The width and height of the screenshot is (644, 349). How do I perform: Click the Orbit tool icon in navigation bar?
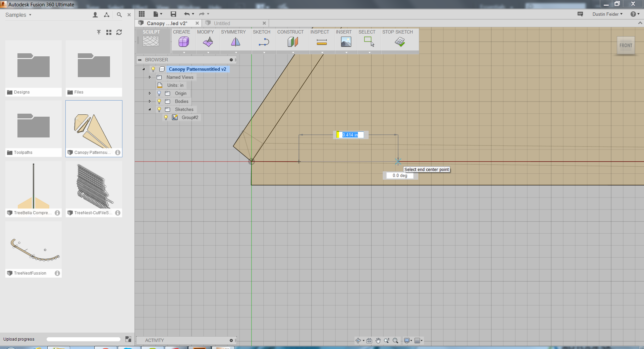tap(358, 341)
